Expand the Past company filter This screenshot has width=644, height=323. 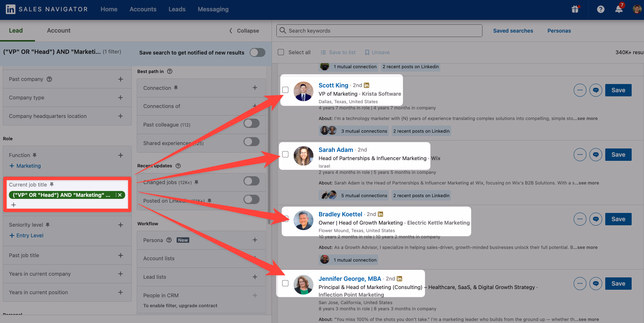(x=121, y=79)
